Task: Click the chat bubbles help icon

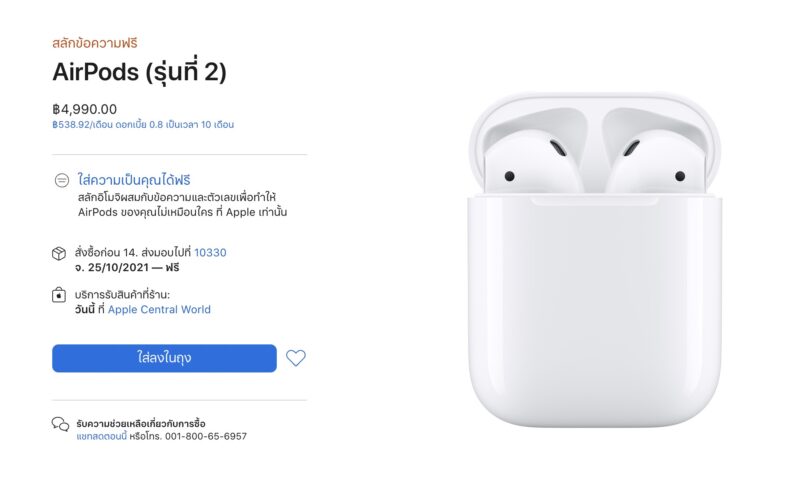Action: pyautogui.click(x=60, y=424)
